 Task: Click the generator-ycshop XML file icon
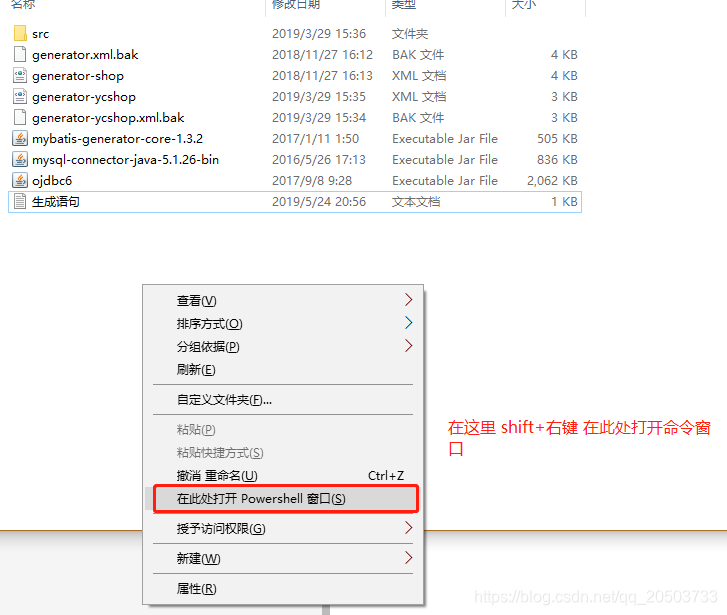pyautogui.click(x=20, y=96)
